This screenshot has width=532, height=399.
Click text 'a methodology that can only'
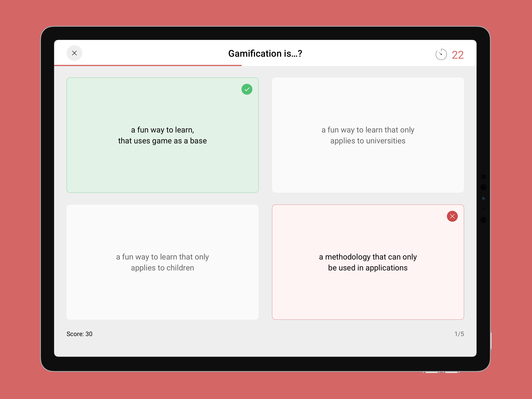(x=368, y=257)
